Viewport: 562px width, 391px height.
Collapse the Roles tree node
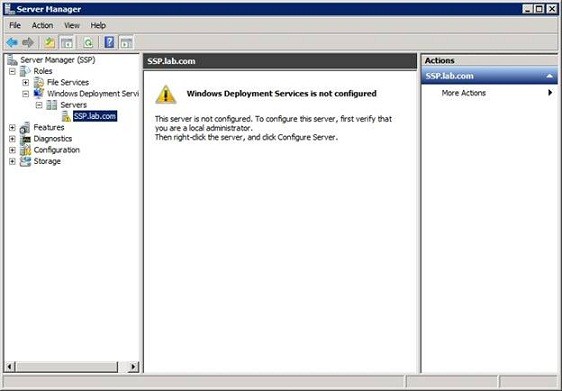pyautogui.click(x=13, y=71)
